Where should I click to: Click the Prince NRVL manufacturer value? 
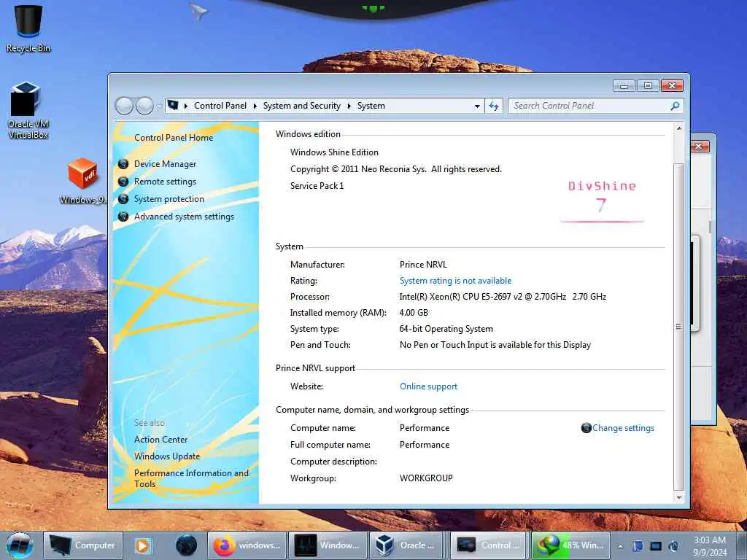(423, 265)
